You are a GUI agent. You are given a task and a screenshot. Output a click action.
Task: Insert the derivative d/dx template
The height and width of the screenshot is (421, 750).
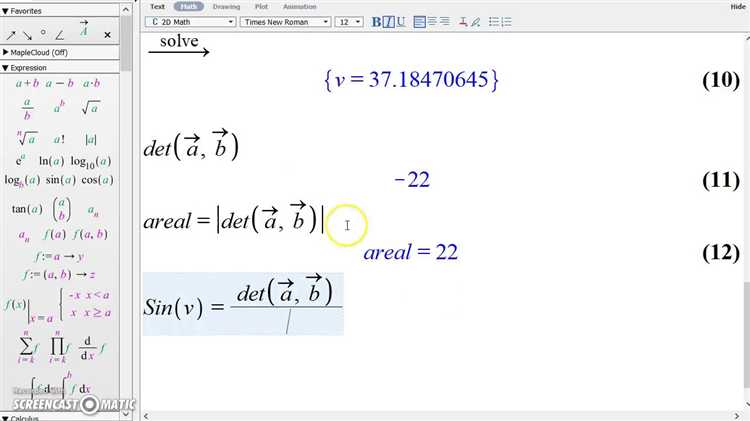coord(91,348)
